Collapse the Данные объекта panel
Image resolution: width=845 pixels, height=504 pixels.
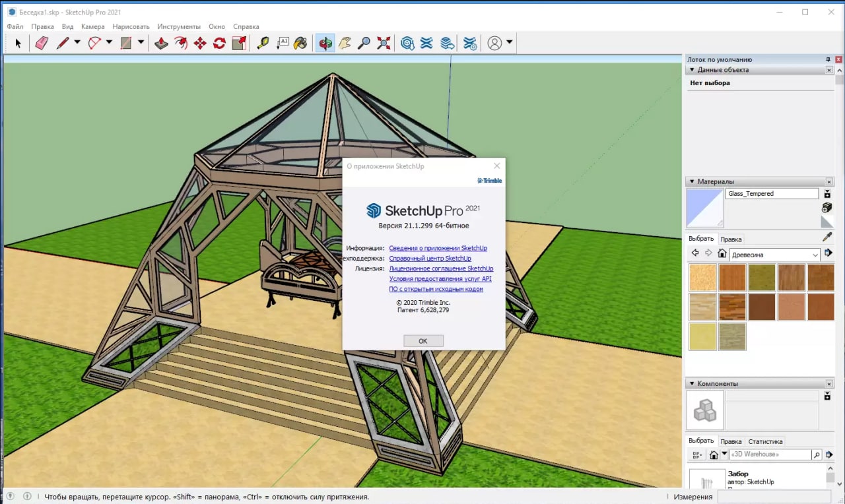tap(692, 70)
